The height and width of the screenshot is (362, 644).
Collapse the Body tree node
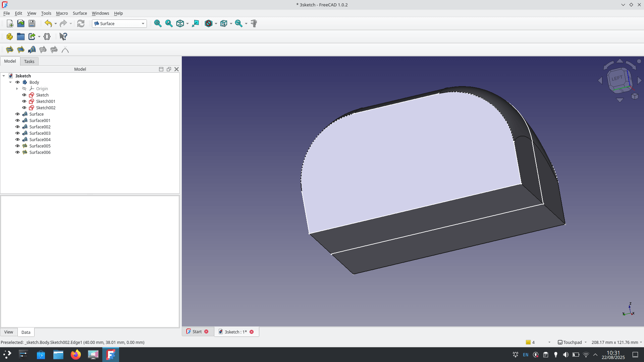click(10, 82)
